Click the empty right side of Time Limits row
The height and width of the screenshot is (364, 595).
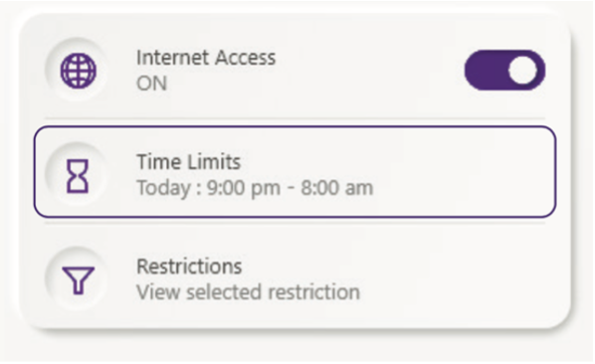[463, 172]
